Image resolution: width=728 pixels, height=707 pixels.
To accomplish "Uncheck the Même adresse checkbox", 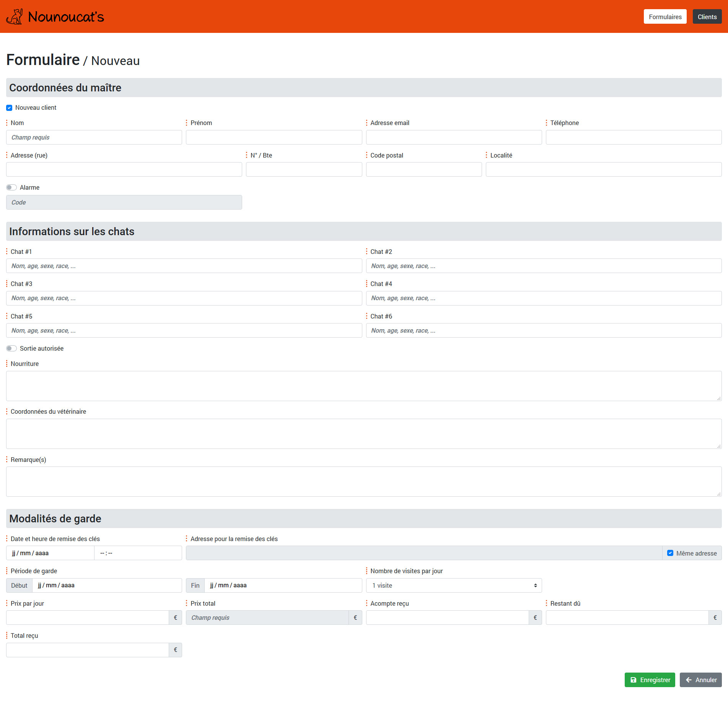I will (x=670, y=553).
